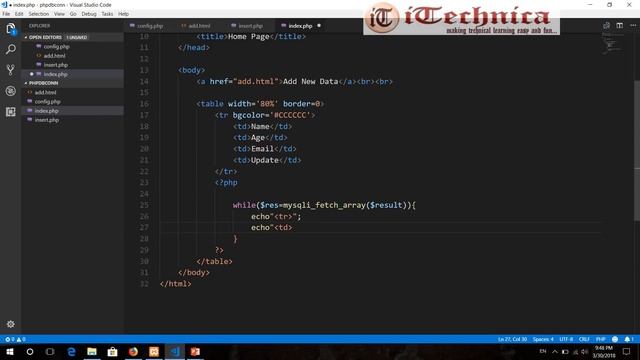Click the Ln 27, Col 30 cursor position
This screenshot has height=360, width=640.
click(x=512, y=339)
